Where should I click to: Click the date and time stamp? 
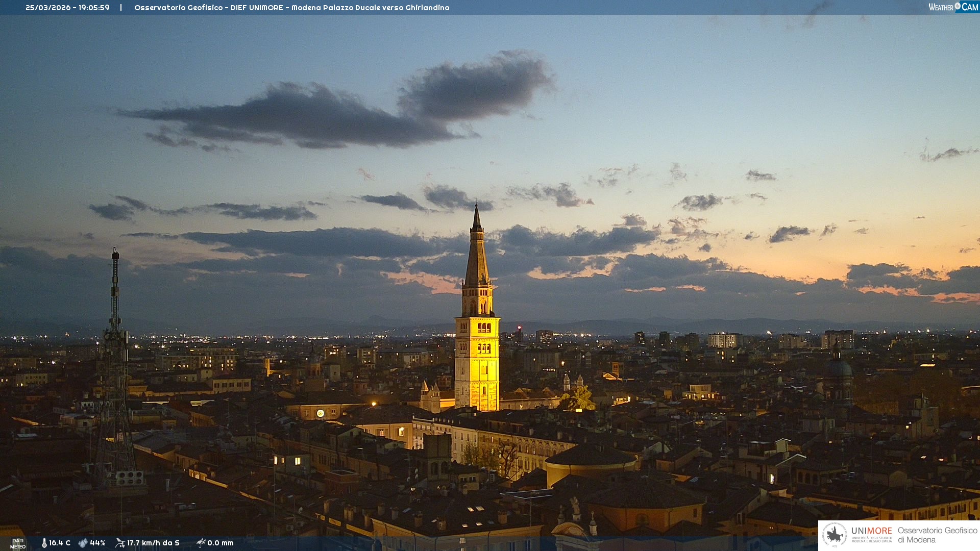click(67, 8)
